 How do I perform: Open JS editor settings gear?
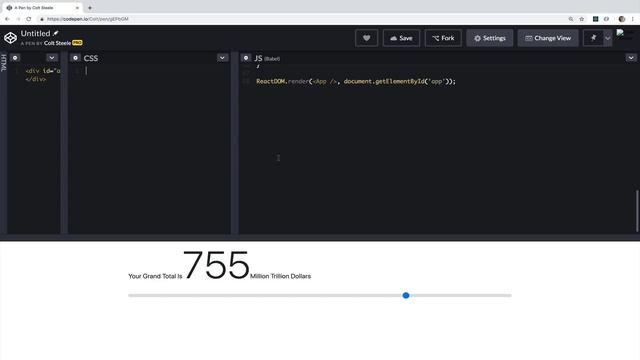pyautogui.click(x=246, y=58)
